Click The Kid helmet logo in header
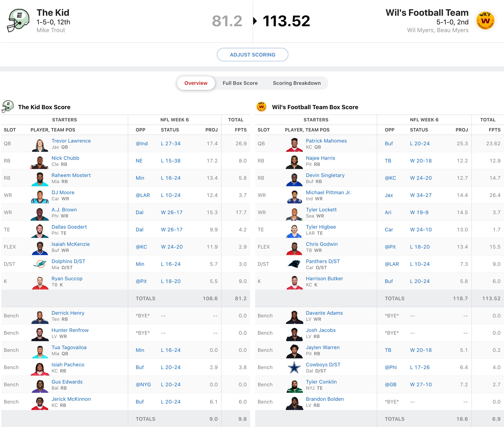The height and width of the screenshot is (427, 504). (18, 21)
